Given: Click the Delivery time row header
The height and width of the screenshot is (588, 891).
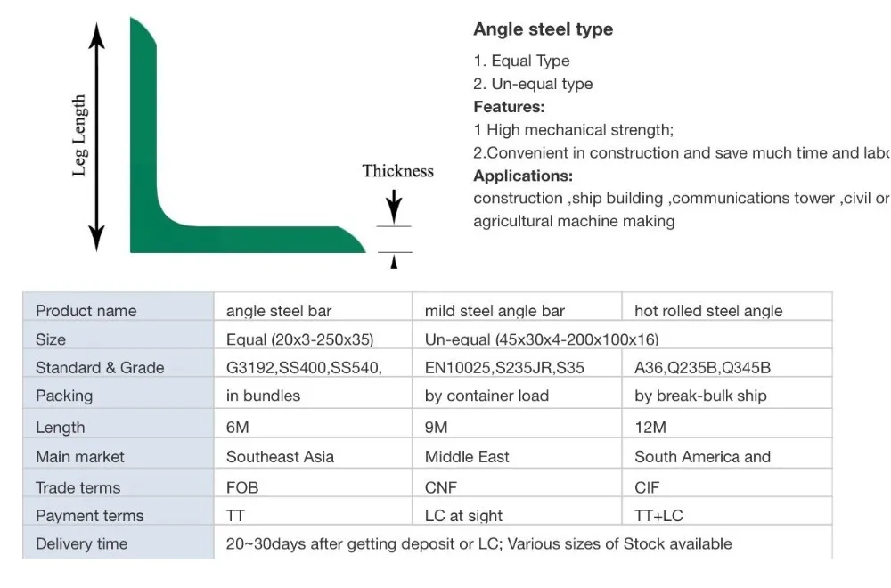Looking at the screenshot, I should [81, 543].
